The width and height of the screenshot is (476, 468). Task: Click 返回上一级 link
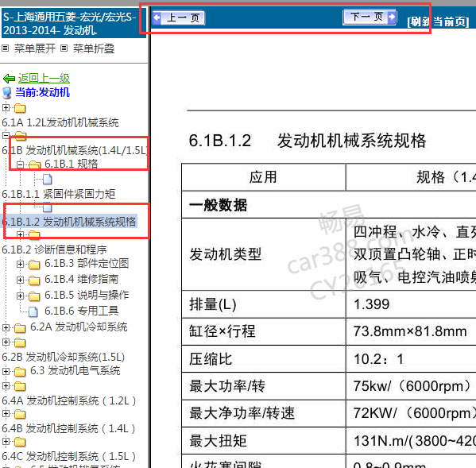point(44,79)
